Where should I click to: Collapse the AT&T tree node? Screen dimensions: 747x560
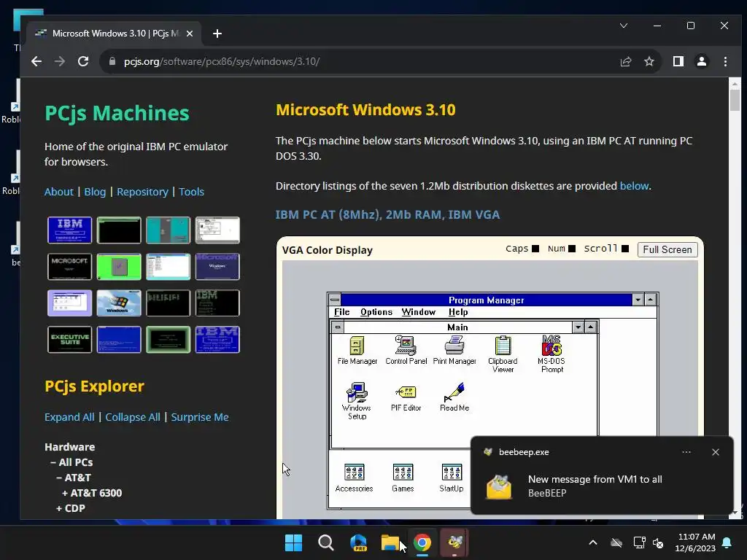pos(58,478)
